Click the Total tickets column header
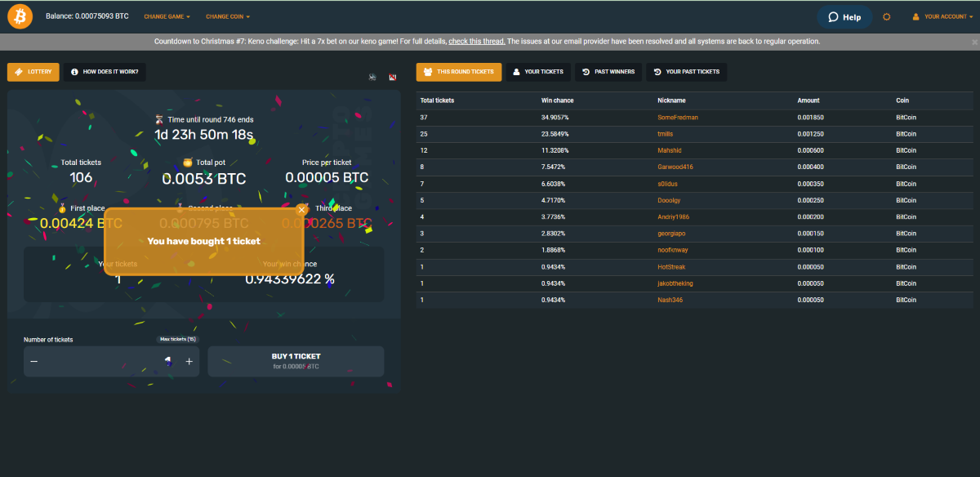This screenshot has width=980, height=477. [437, 100]
